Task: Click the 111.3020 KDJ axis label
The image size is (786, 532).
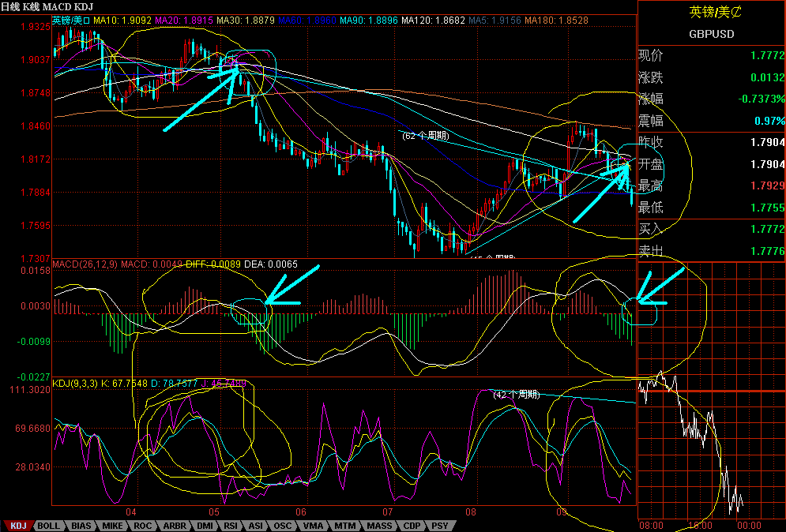Action: point(30,390)
